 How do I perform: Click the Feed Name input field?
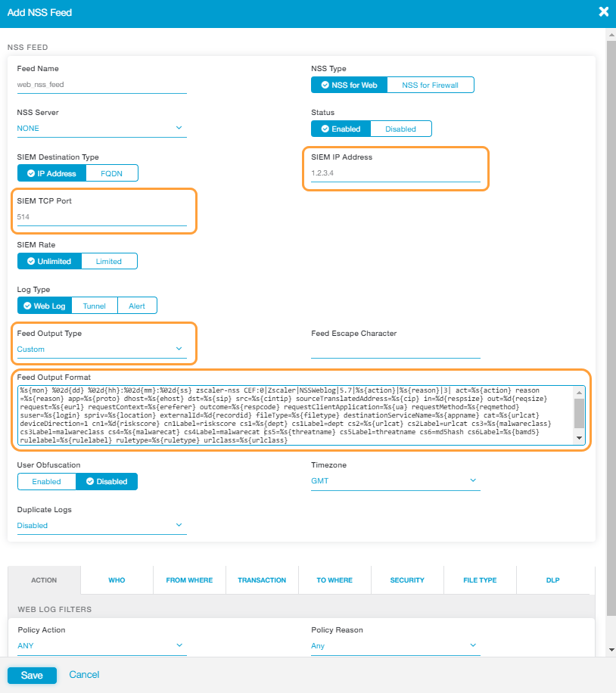(101, 84)
